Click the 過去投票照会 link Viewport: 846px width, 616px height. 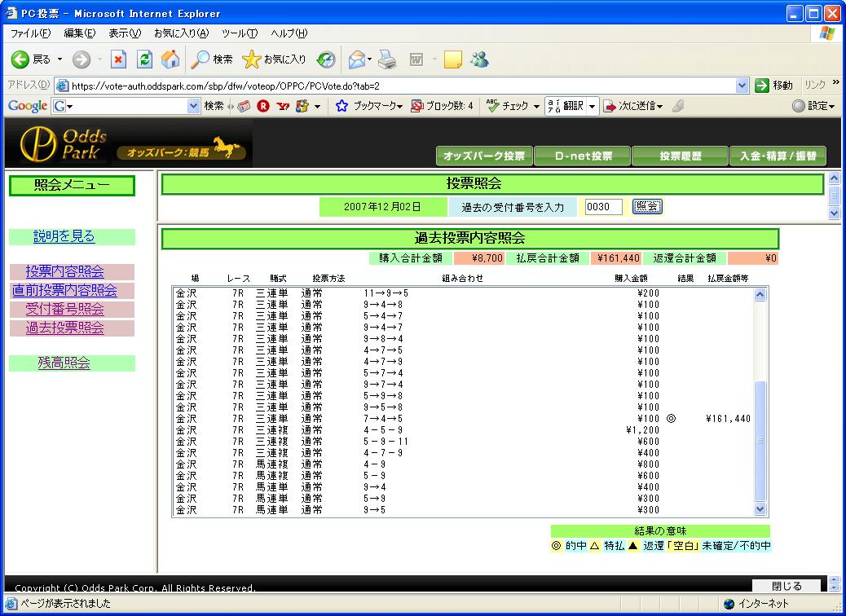tap(64, 328)
